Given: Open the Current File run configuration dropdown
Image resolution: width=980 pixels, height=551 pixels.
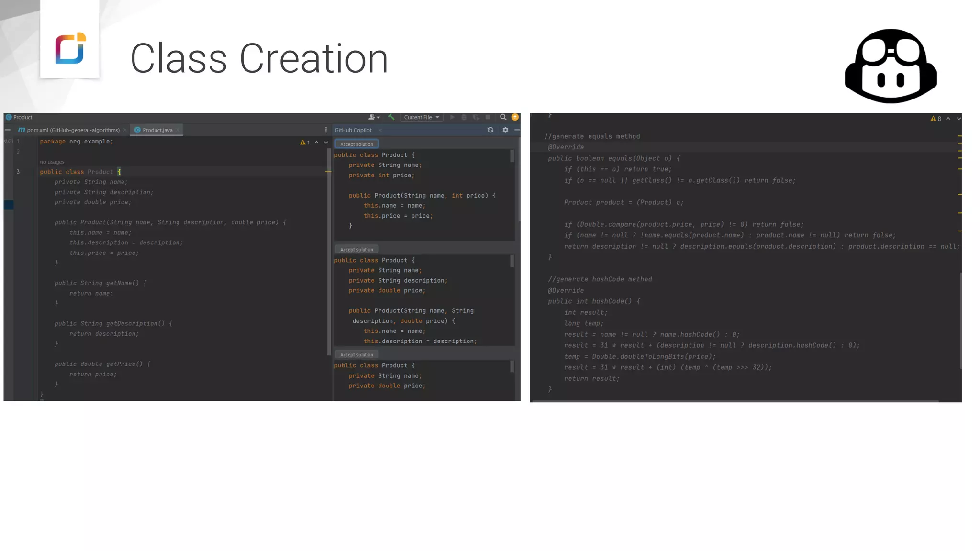Looking at the screenshot, I should pos(421,117).
